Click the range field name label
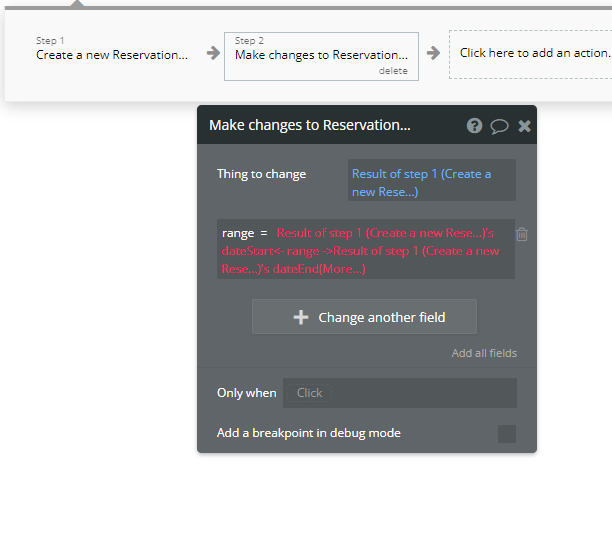The image size is (612, 534). pyautogui.click(x=238, y=233)
